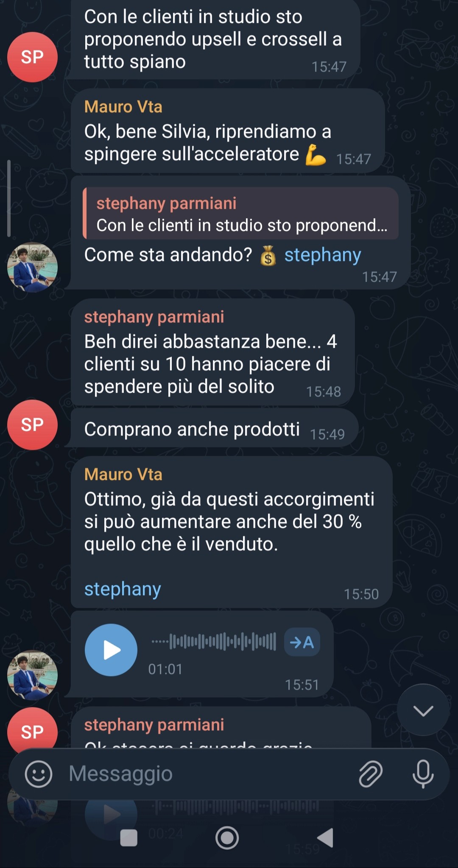This screenshot has height=868, width=458.
Task: Open the blue stephany mention after Come sta andando
Action: tap(323, 255)
